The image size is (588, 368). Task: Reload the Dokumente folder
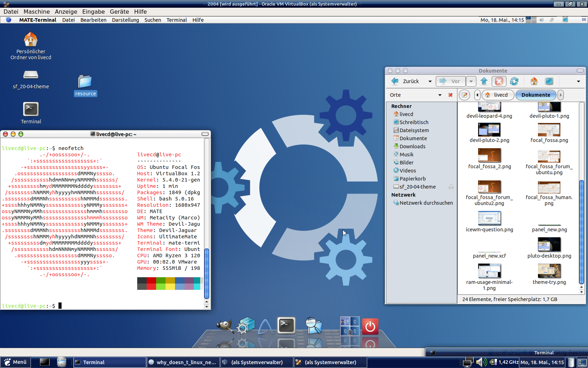[x=514, y=81]
